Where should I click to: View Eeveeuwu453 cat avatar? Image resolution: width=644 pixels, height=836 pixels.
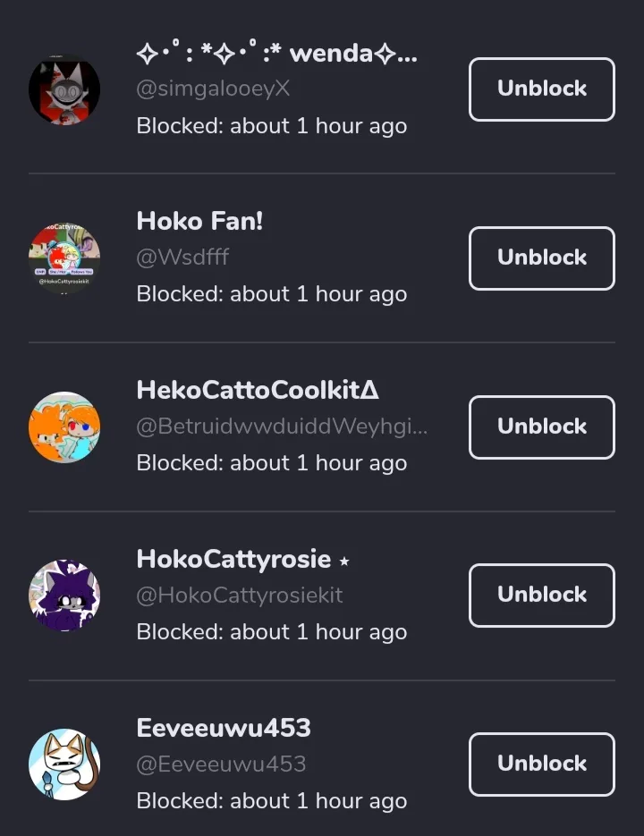tap(64, 764)
